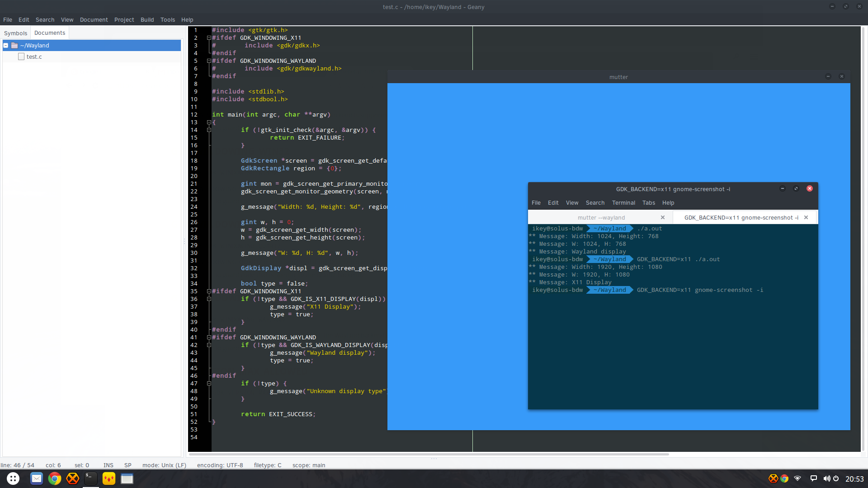This screenshot has width=868, height=488.
Task: Open the volume control in the tray
Action: point(826,479)
